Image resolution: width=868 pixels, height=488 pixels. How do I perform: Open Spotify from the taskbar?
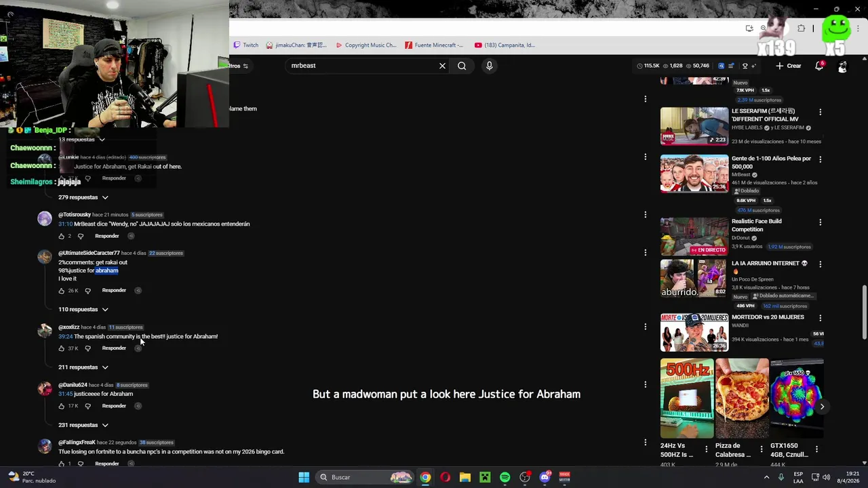505,477
